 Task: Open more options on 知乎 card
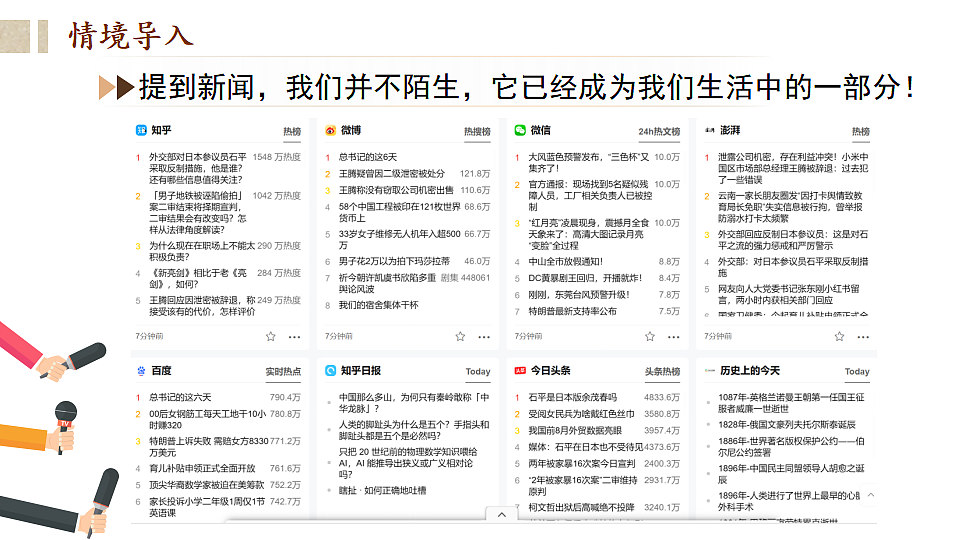tap(294, 337)
